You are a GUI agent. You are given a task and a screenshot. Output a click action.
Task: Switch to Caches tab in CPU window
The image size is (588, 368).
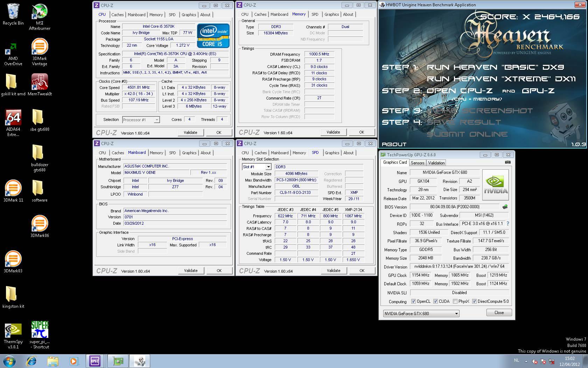pyautogui.click(x=117, y=15)
